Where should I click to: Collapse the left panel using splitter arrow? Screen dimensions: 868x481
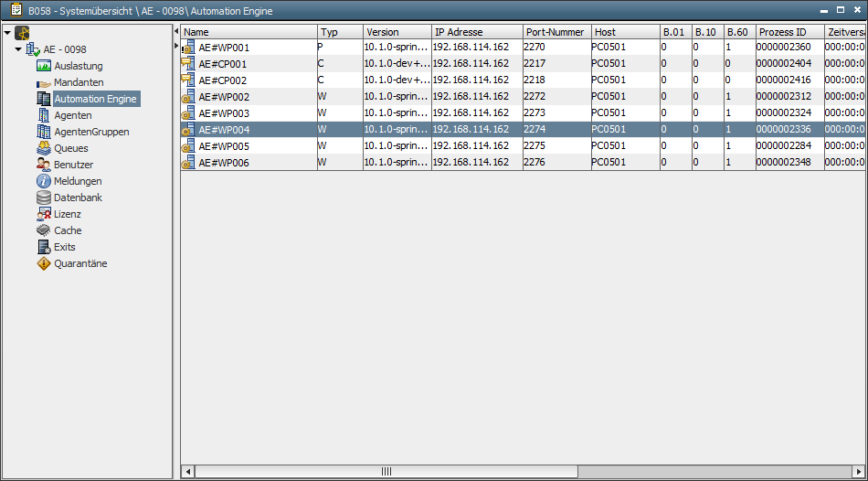[x=176, y=31]
